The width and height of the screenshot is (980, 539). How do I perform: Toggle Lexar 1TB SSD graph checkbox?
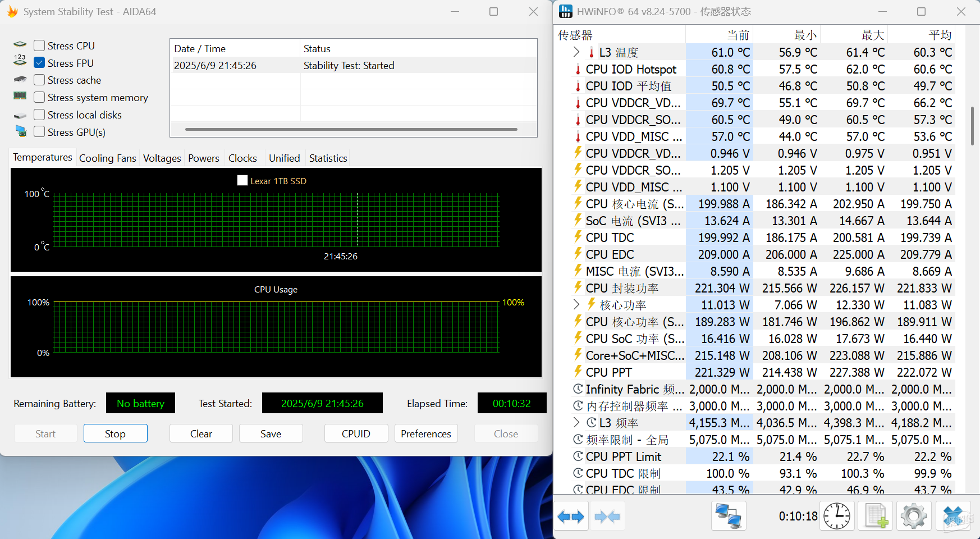pyautogui.click(x=242, y=181)
